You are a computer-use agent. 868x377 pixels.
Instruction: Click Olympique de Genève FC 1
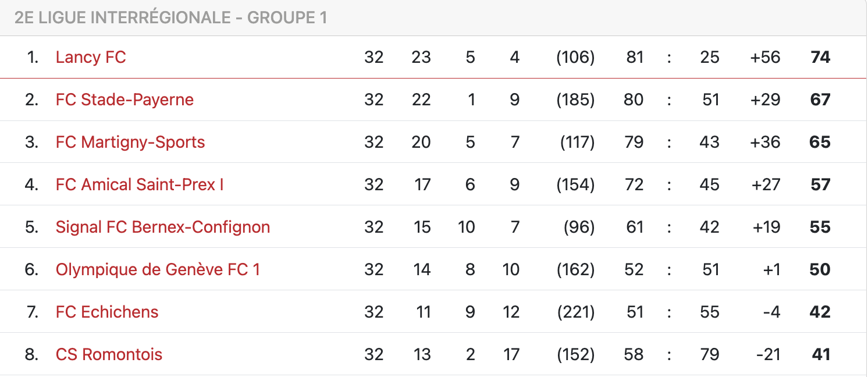coord(158,269)
